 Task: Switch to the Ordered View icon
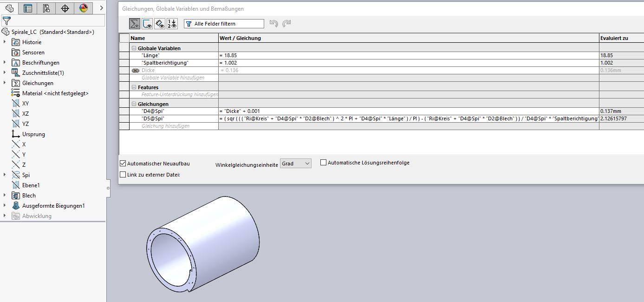(x=172, y=24)
